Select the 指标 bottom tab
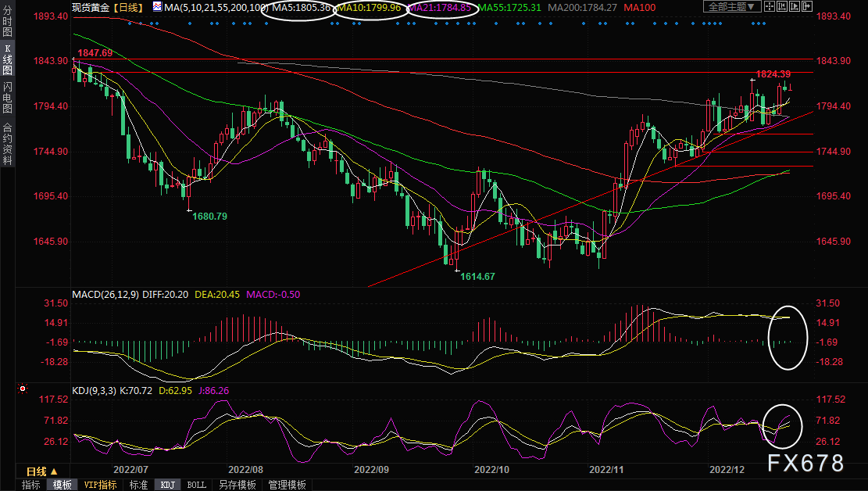This screenshot has height=491, width=868. (x=31, y=485)
